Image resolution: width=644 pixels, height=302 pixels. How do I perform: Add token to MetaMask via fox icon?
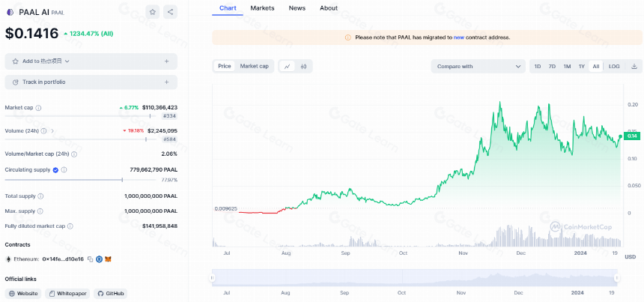pyautogui.click(x=108, y=259)
